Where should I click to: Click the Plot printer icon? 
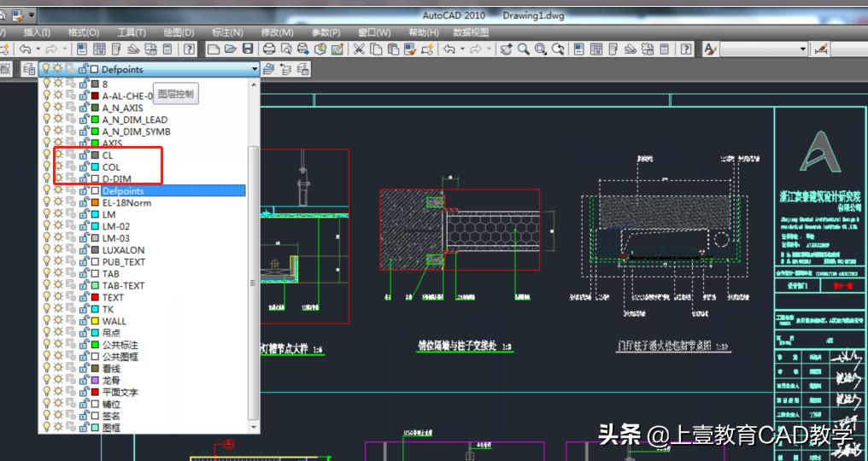[269, 50]
